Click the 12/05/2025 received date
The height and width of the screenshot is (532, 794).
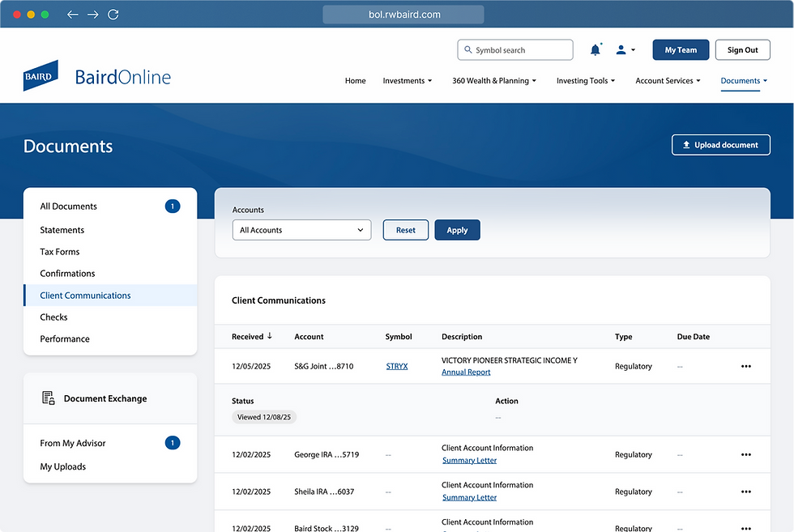click(x=251, y=366)
